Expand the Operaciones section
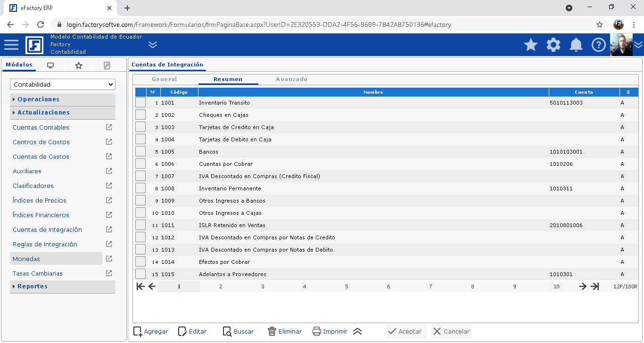This screenshot has height=343, width=644. click(x=39, y=99)
